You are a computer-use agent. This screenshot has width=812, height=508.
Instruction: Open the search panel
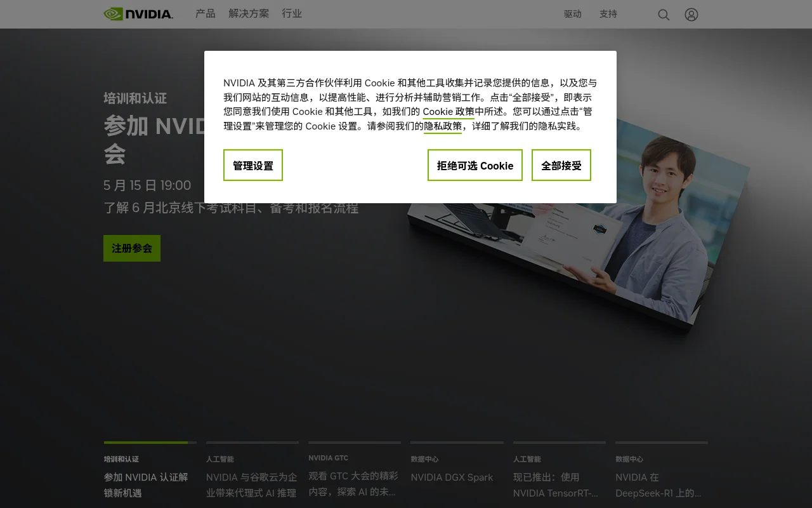coord(664,14)
